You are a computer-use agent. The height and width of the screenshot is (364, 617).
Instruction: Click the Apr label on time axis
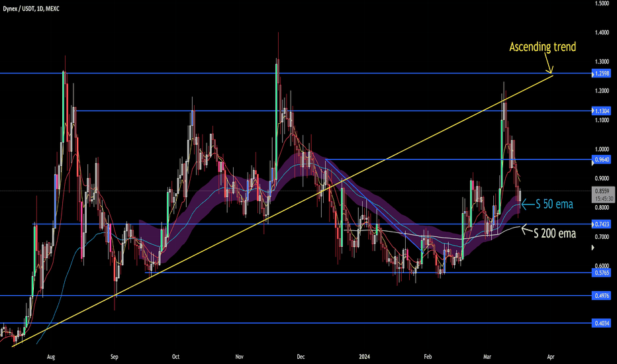(x=551, y=357)
